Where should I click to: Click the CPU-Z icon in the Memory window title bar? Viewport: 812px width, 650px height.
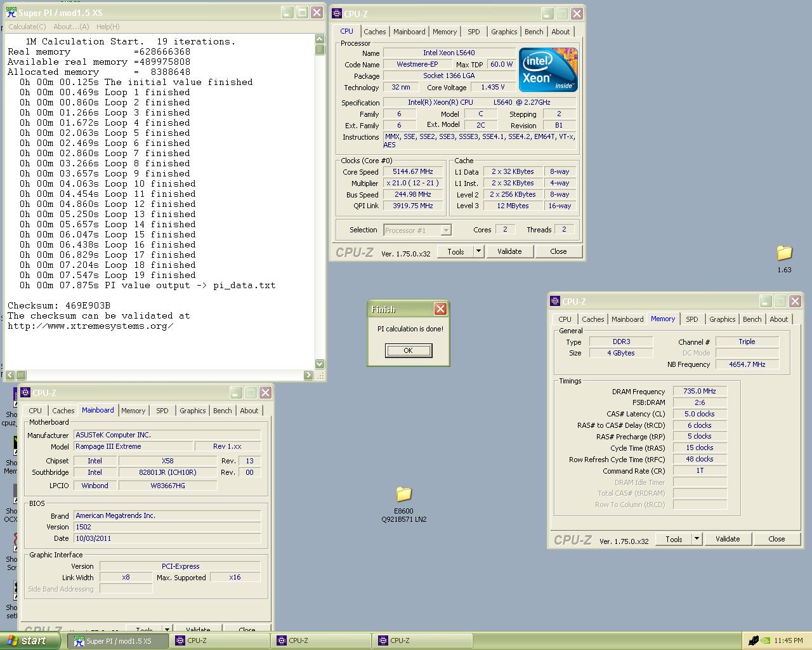555,301
